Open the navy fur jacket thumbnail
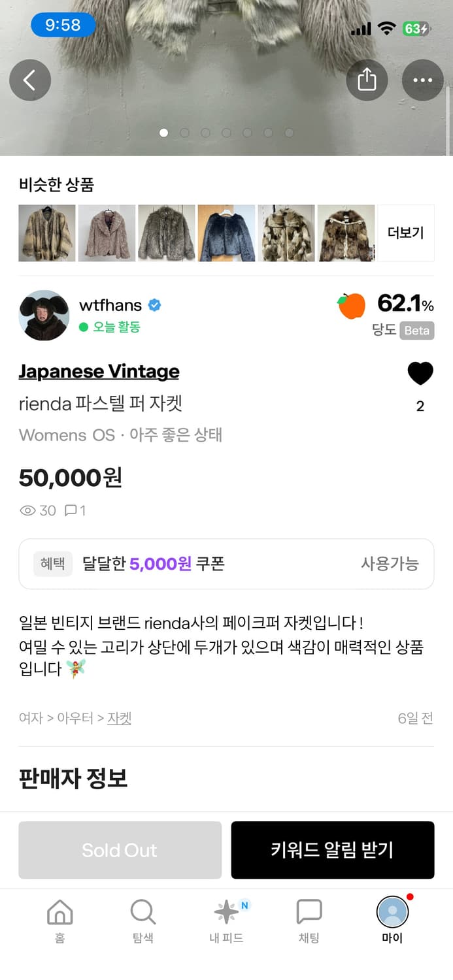 click(x=226, y=233)
